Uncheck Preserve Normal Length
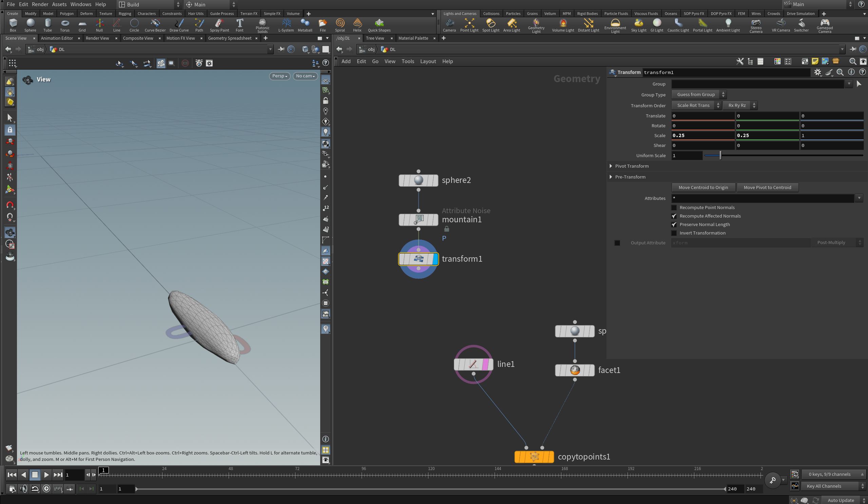Viewport: 868px width, 504px height. (674, 224)
